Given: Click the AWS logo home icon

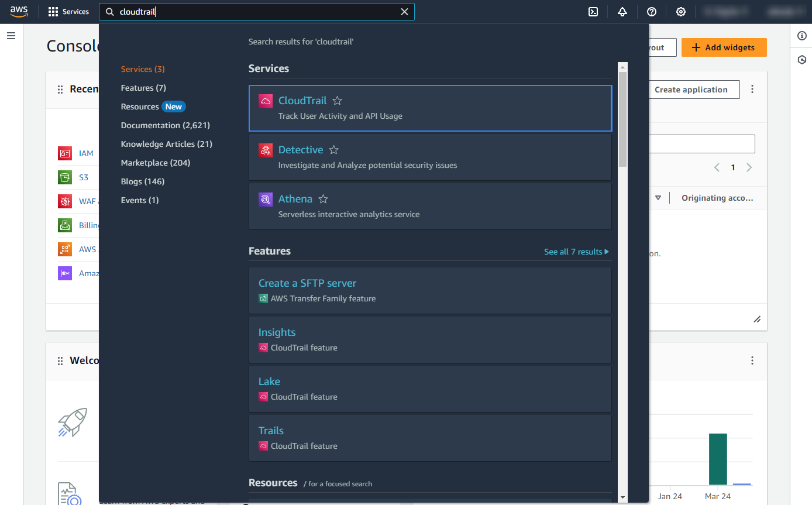Looking at the screenshot, I should (x=19, y=11).
